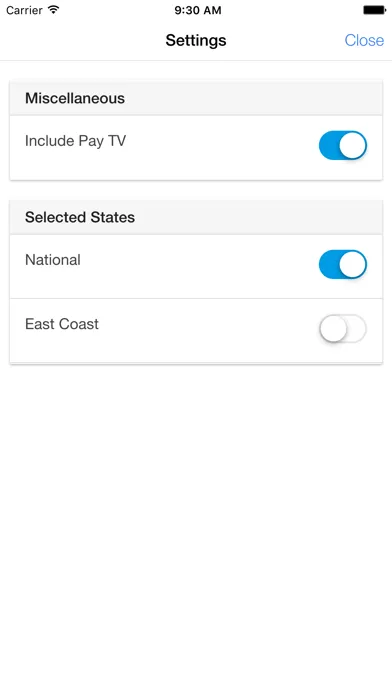The width and height of the screenshot is (392, 696).
Task: Tap the Carrier label in status bar
Action: [x=25, y=10]
